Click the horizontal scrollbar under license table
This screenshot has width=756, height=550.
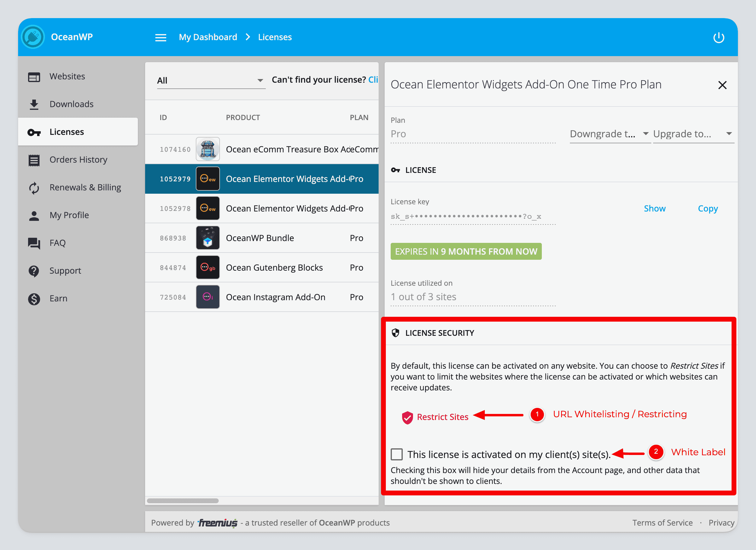183,501
